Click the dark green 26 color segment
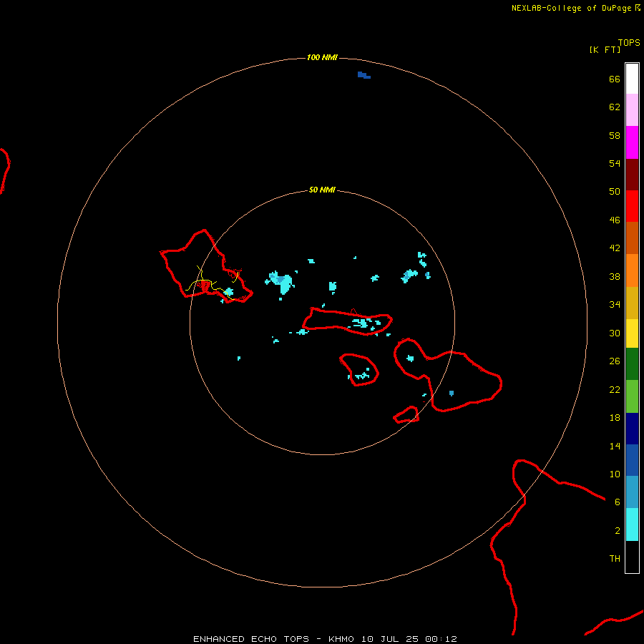Image resolution: width=644 pixels, height=644 pixels. (x=632, y=364)
